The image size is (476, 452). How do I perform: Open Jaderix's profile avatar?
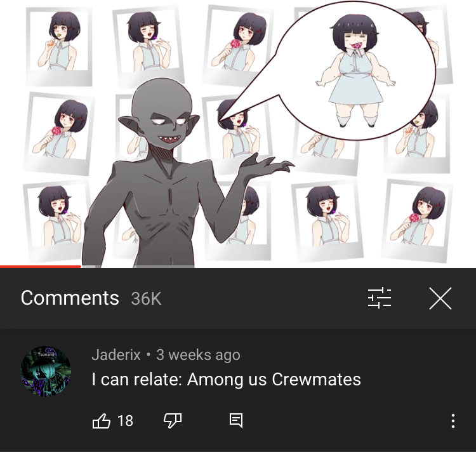[46, 371]
